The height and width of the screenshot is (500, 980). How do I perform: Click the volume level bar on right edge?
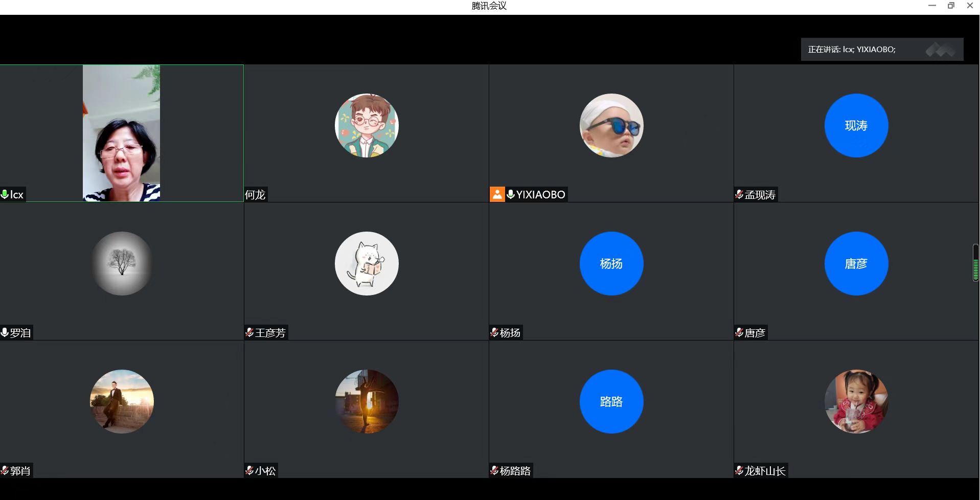click(x=975, y=263)
